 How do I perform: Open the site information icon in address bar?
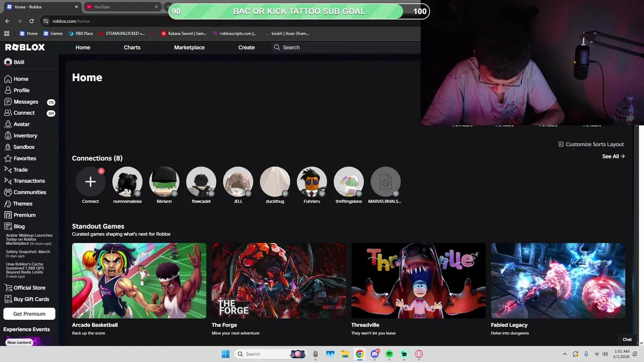(x=46, y=21)
